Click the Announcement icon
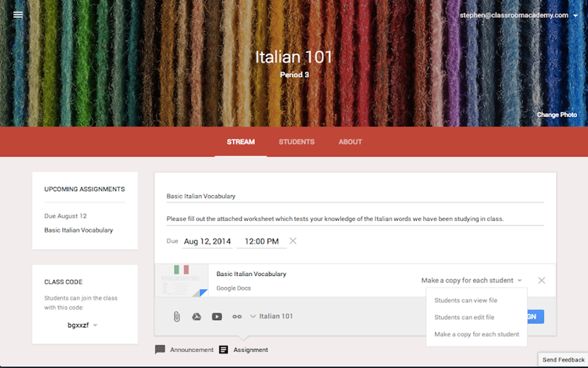The image size is (588, 368). (160, 350)
